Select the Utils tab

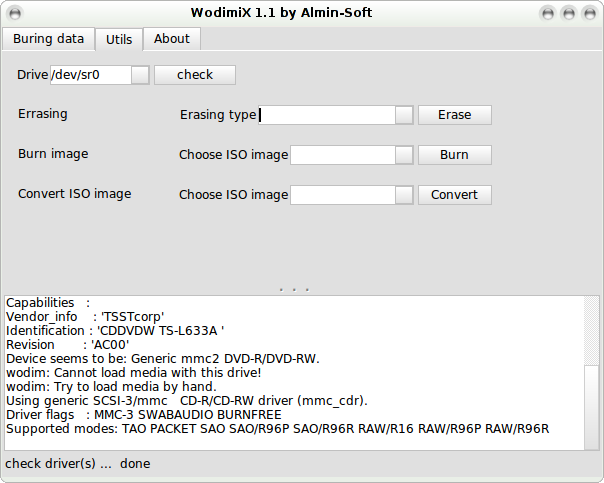[x=119, y=39]
